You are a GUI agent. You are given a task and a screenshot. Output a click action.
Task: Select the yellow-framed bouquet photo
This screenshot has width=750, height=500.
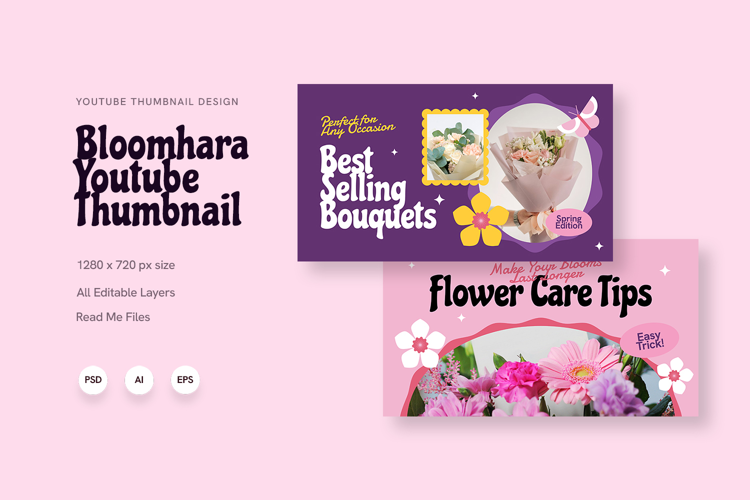[455, 147]
